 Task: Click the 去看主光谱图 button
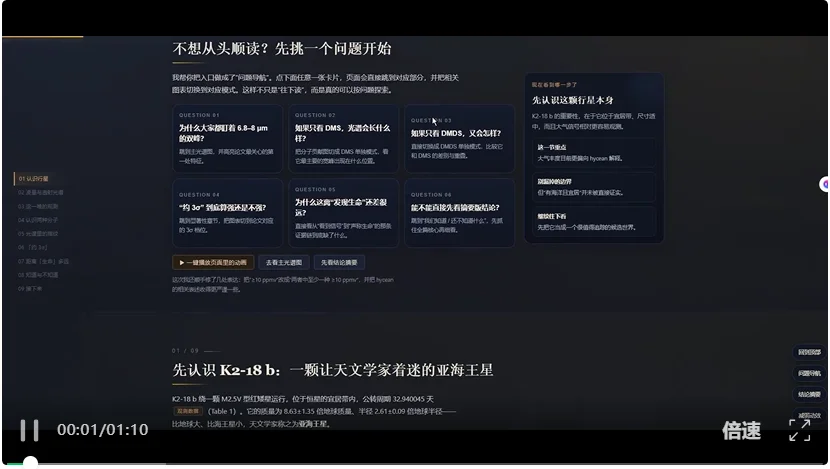[x=284, y=263]
